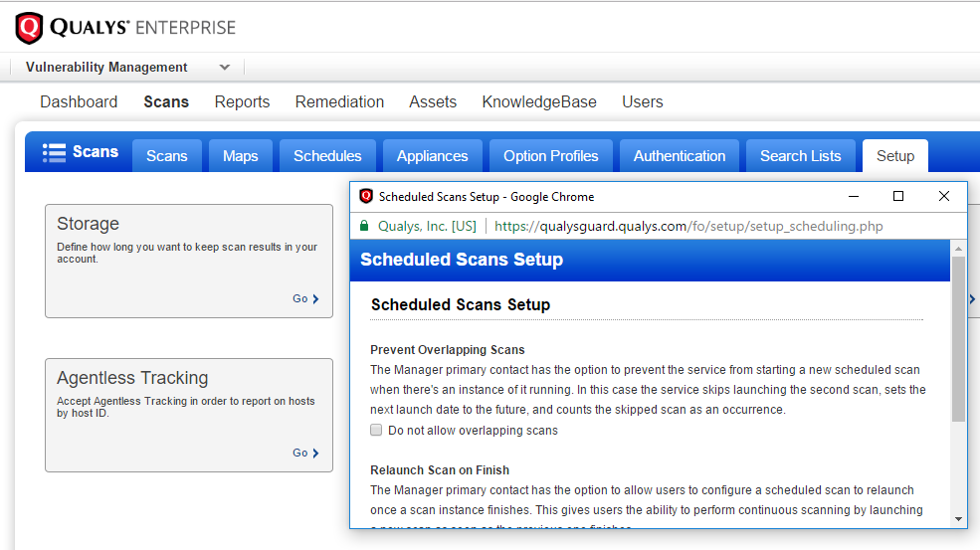Click the Go arrow in Agentless Tracking card
Image resolution: width=980 pixels, height=550 pixels.
click(315, 453)
